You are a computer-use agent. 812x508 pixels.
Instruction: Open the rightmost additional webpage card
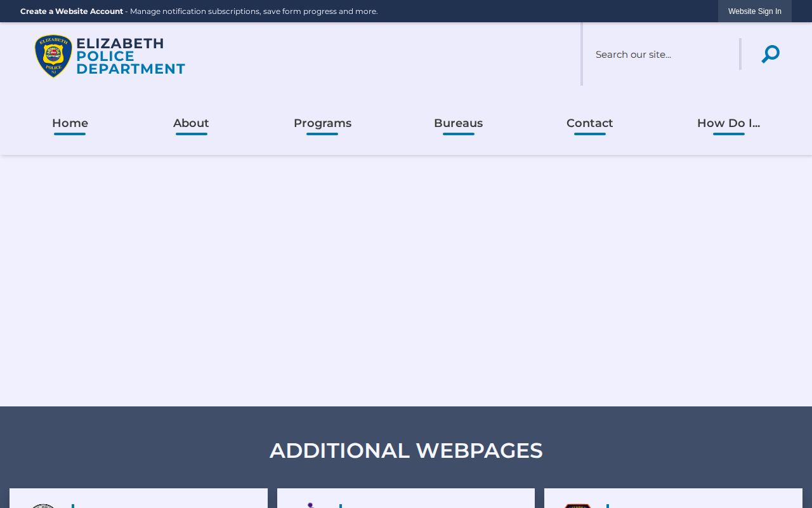673,498
